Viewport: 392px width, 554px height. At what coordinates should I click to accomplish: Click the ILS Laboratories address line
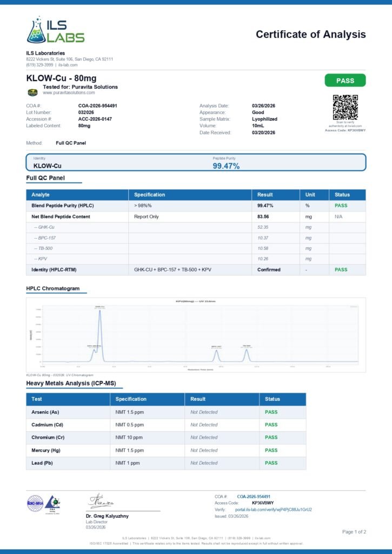click(x=70, y=59)
